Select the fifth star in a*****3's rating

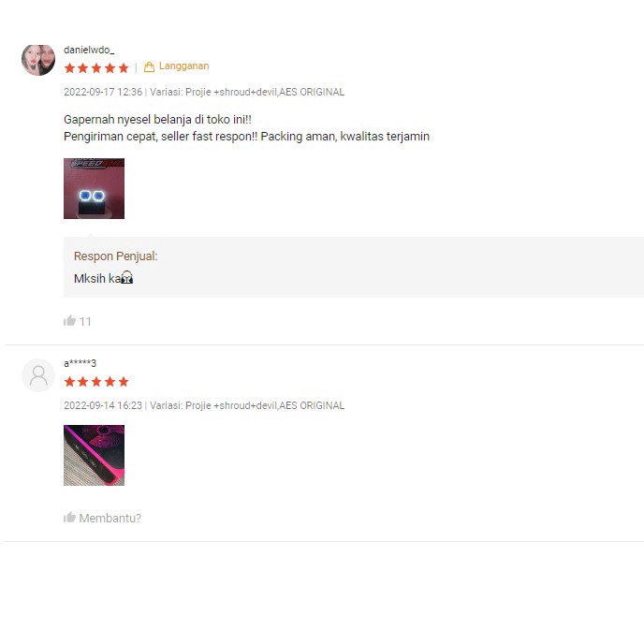pos(124,382)
